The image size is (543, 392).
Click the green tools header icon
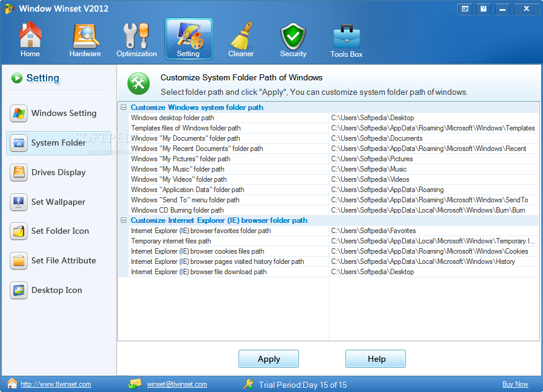pos(138,83)
